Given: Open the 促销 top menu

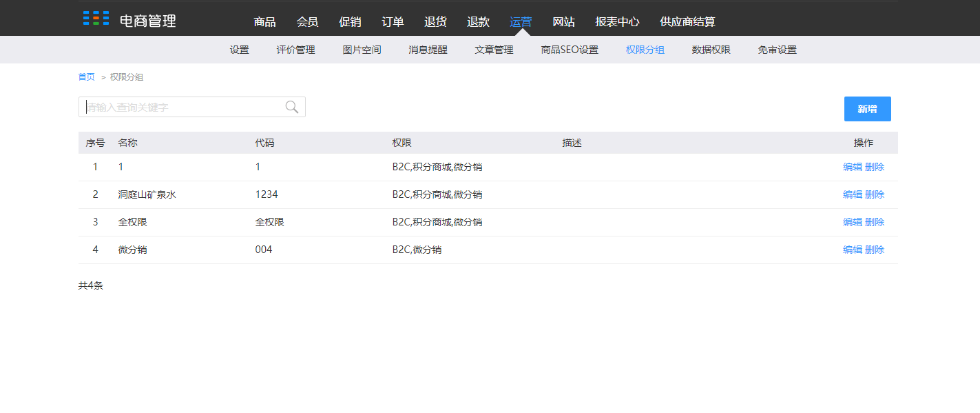Looking at the screenshot, I should 351,21.
